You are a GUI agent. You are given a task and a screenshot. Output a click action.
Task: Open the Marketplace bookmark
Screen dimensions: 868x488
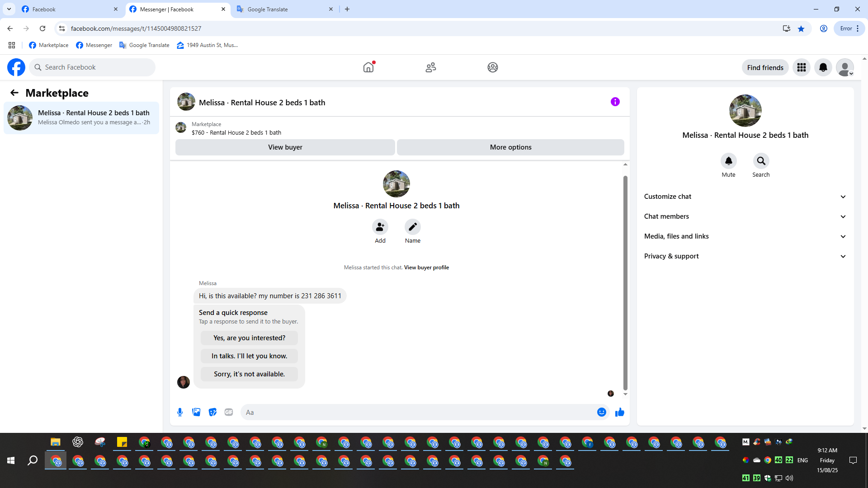coord(49,45)
